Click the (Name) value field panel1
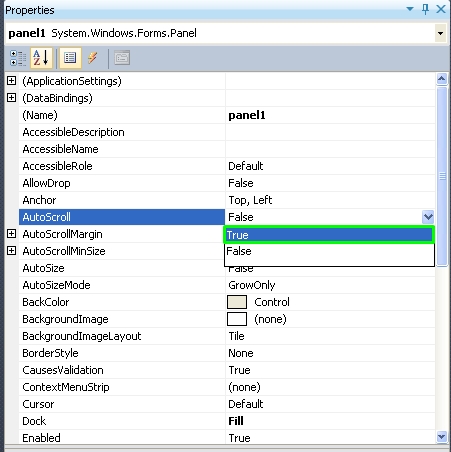 tap(330, 115)
